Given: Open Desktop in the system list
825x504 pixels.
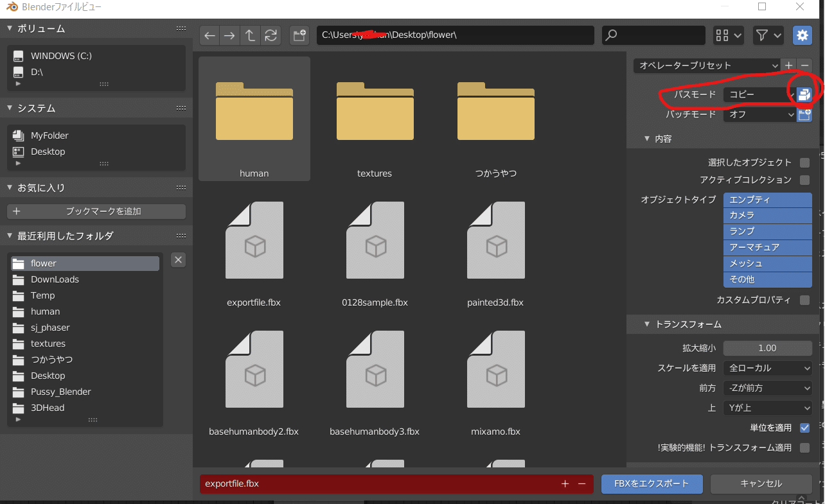Looking at the screenshot, I should click(96, 152).
